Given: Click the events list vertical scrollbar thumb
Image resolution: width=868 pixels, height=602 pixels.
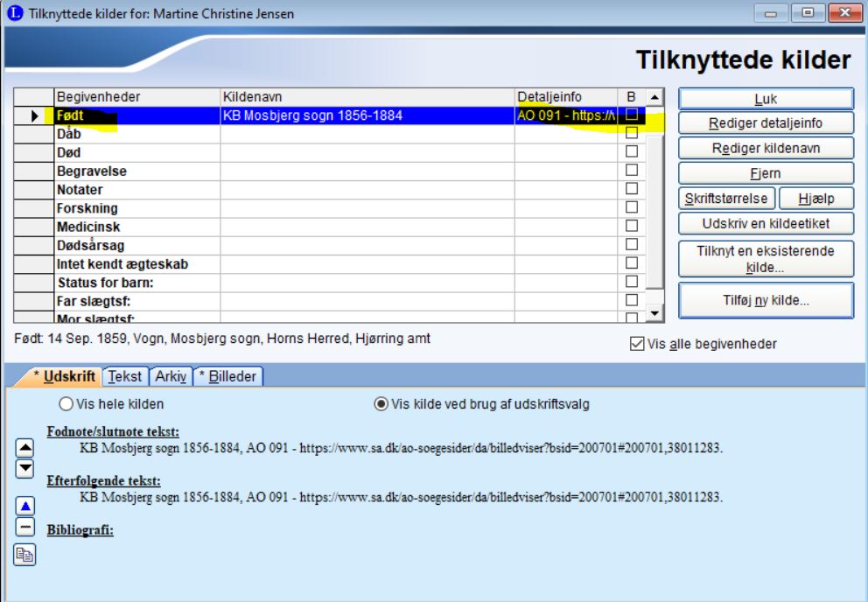Looking at the screenshot, I should 654,211.
